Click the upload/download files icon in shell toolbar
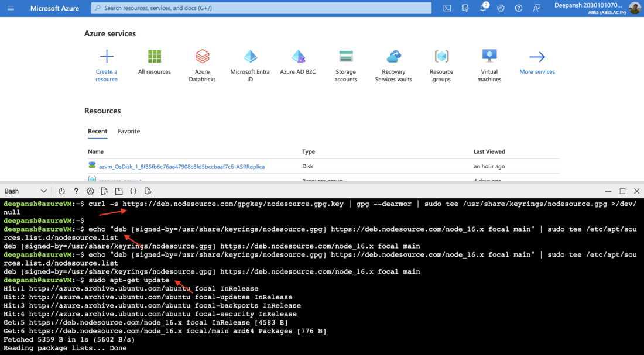This screenshot has width=644, height=355. coord(104,191)
